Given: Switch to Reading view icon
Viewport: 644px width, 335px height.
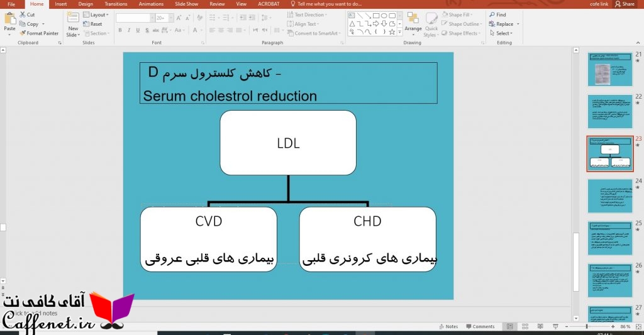Looking at the screenshot, I should pos(540,327).
